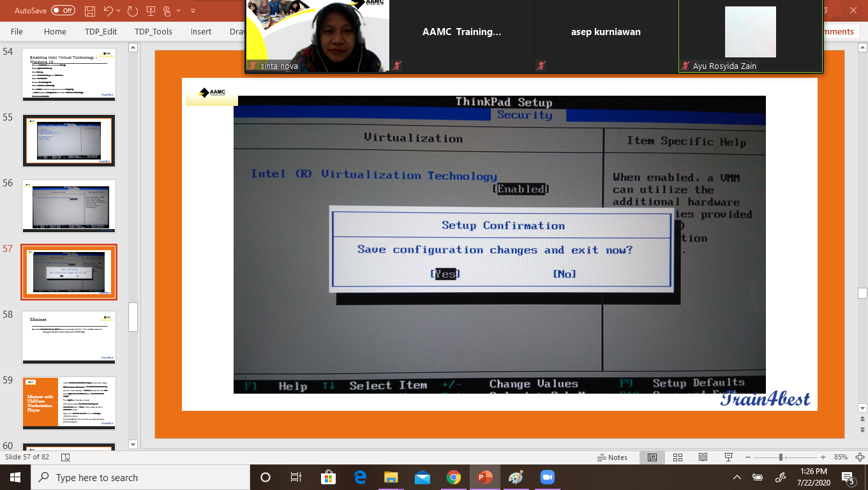This screenshot has height=490, width=868.
Task: Open the Undo history dropdown arrow
Action: coord(119,11)
